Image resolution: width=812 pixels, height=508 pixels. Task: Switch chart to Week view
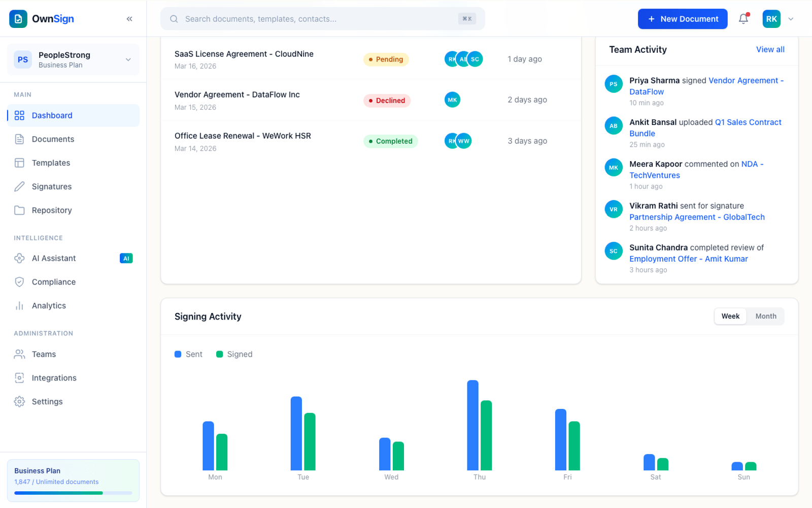point(730,316)
